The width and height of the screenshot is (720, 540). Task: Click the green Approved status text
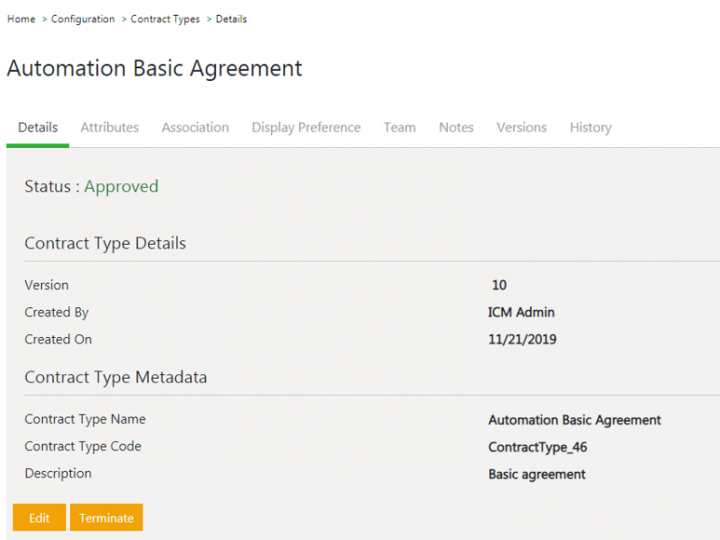[x=121, y=186]
